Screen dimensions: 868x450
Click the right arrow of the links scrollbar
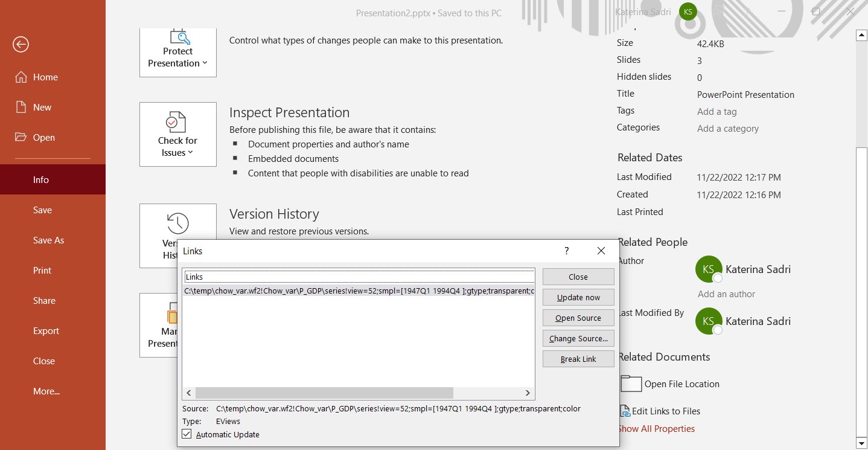click(x=527, y=393)
